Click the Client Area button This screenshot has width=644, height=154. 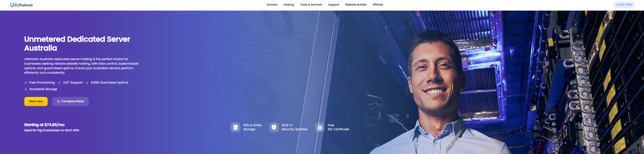point(624,5)
